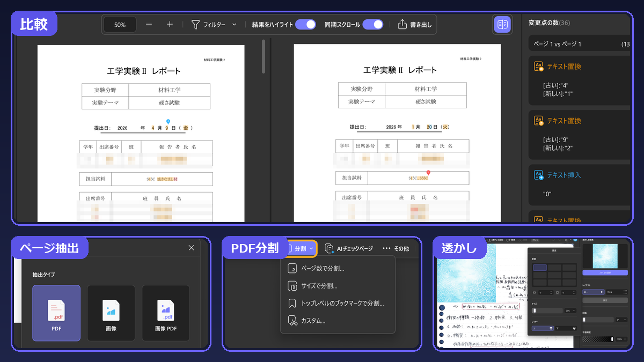Close the page extraction dialog
This screenshot has height=362, width=644.
[x=191, y=248]
